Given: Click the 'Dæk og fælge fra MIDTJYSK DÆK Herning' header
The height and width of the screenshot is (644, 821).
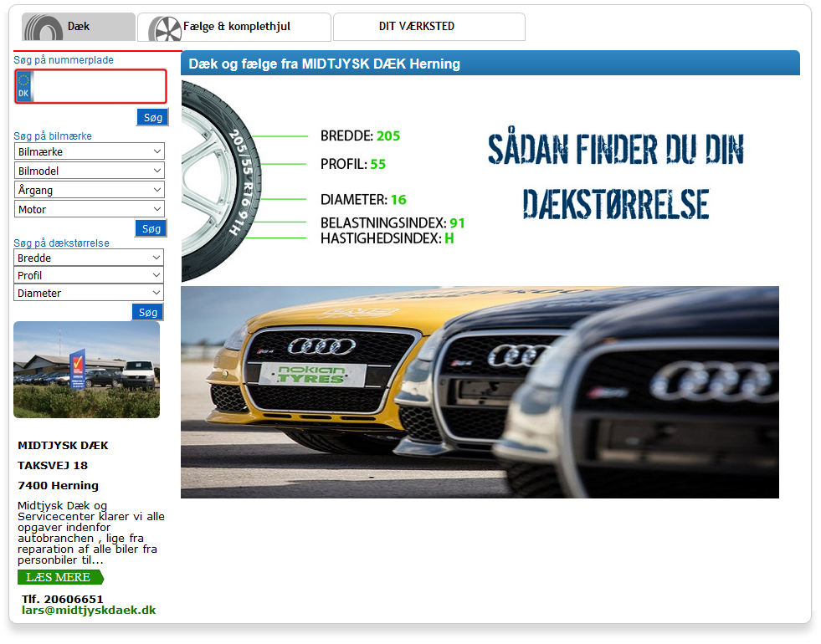Looking at the screenshot, I should click(x=324, y=64).
